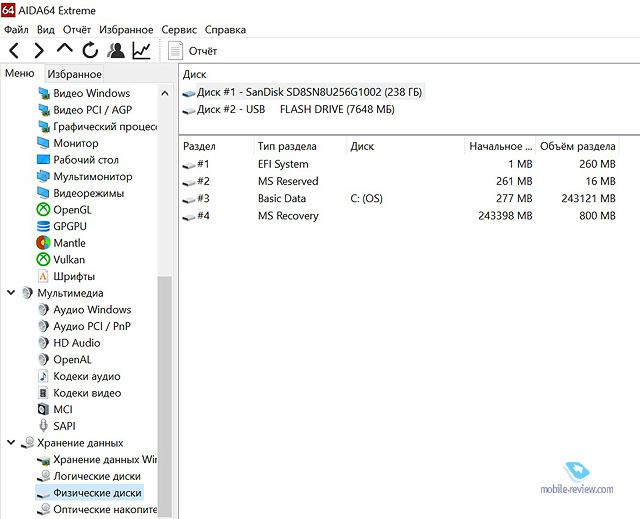640x519 pixels.
Task: Go up one level with the Up arrow
Action: click(64, 49)
